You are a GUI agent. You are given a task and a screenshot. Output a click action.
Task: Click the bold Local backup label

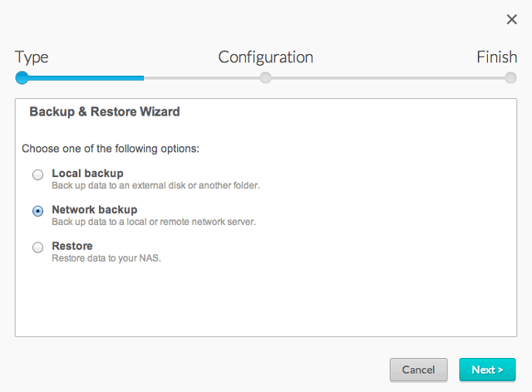pyautogui.click(x=87, y=173)
